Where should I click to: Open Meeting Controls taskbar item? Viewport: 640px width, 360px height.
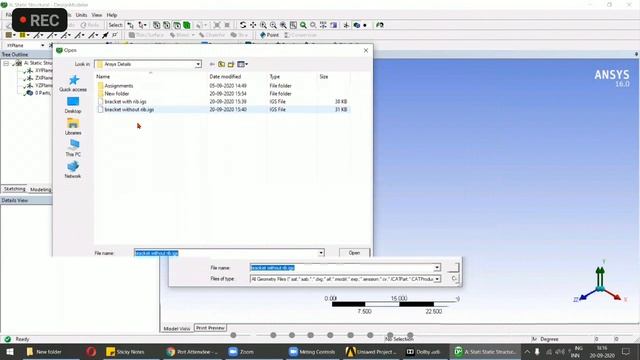[x=312, y=351]
